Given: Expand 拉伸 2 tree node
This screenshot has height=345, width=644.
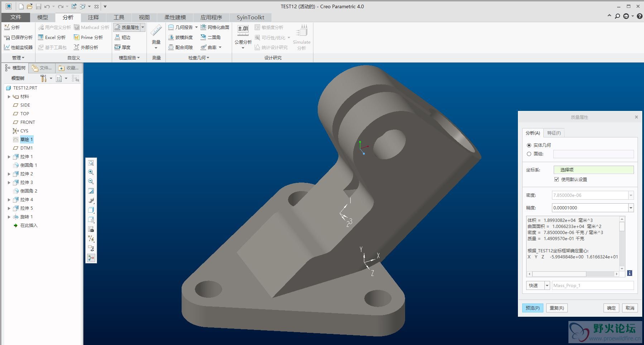Looking at the screenshot, I should (9, 174).
